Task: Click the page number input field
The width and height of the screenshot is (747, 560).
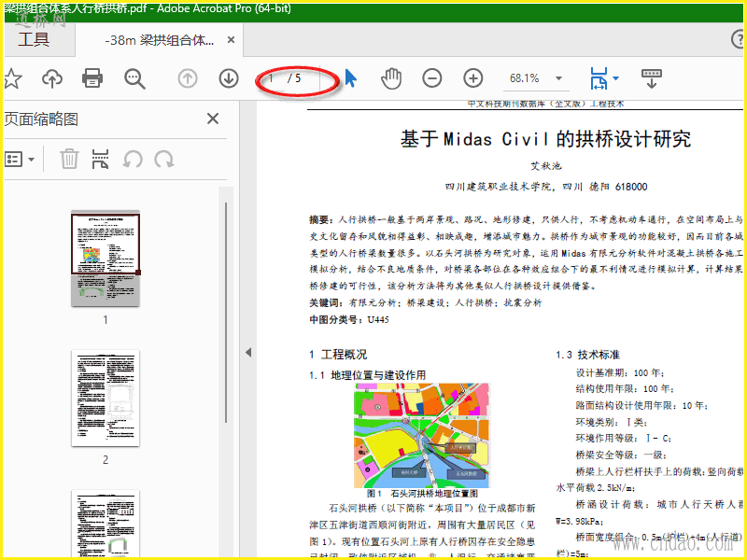Action: click(x=273, y=78)
